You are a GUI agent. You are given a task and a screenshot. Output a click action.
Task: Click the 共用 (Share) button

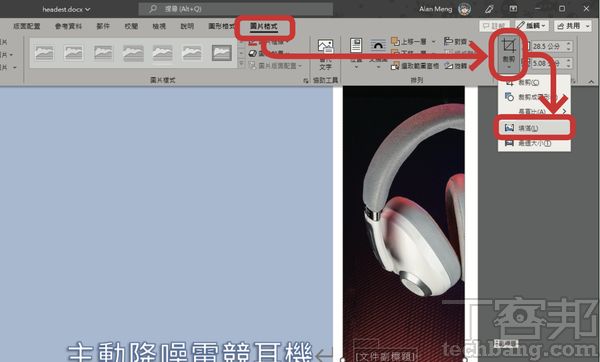573,26
